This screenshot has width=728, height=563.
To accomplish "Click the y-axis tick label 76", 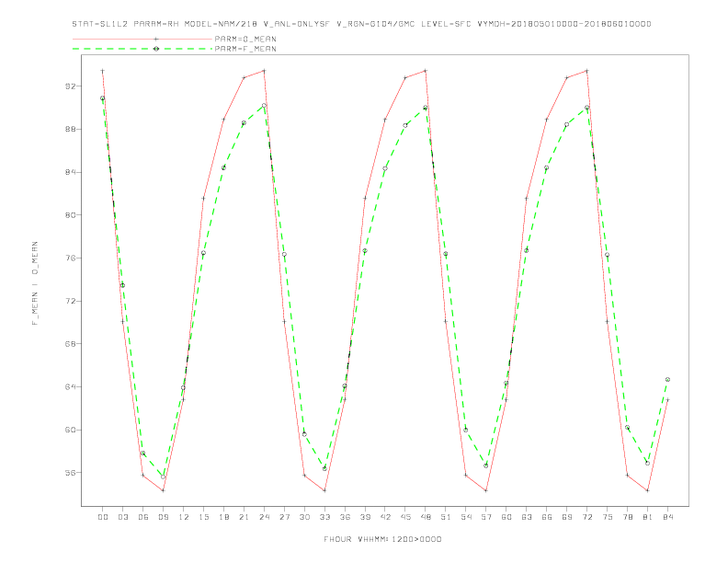I will pyautogui.click(x=70, y=259).
